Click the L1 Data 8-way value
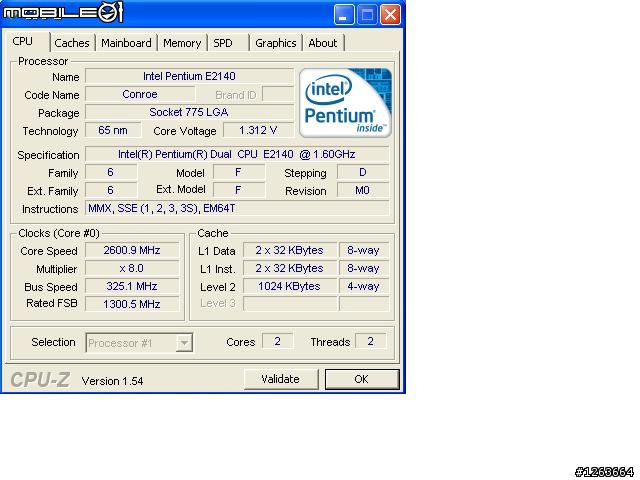The width and height of the screenshot is (640, 480). click(x=364, y=250)
